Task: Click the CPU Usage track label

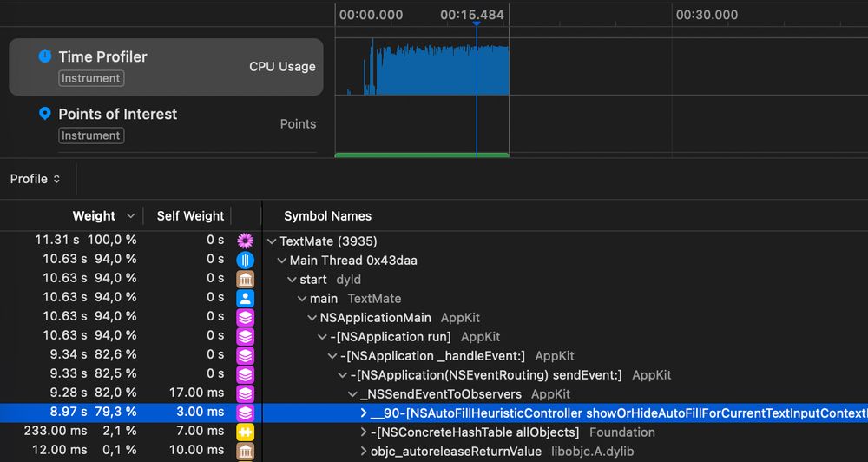Action: [x=282, y=67]
